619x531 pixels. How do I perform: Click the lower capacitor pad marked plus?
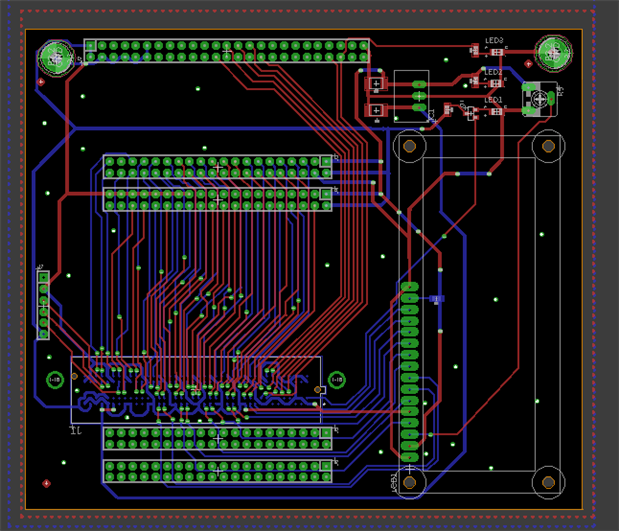point(376,110)
